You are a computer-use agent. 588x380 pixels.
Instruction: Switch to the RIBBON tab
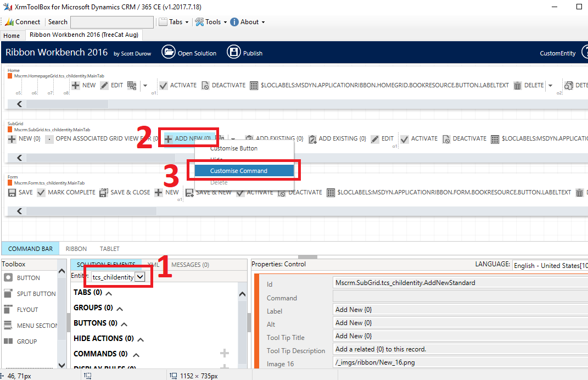click(x=76, y=249)
